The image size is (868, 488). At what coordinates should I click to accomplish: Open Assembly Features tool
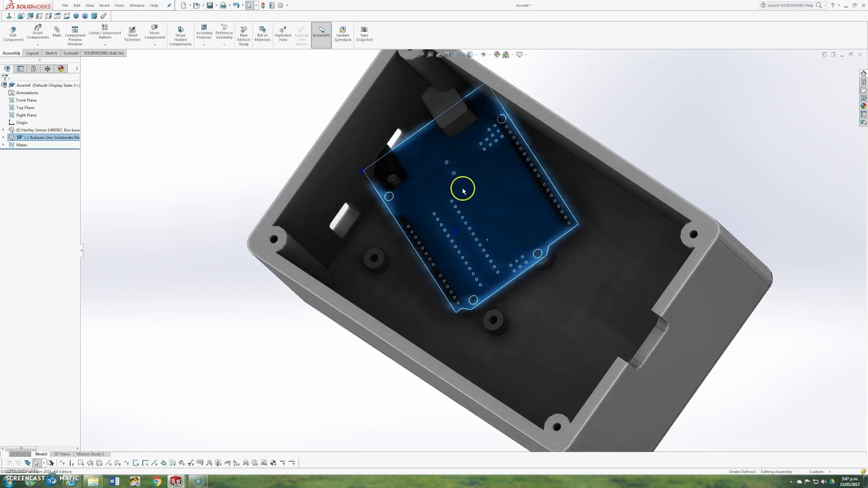[x=204, y=32]
